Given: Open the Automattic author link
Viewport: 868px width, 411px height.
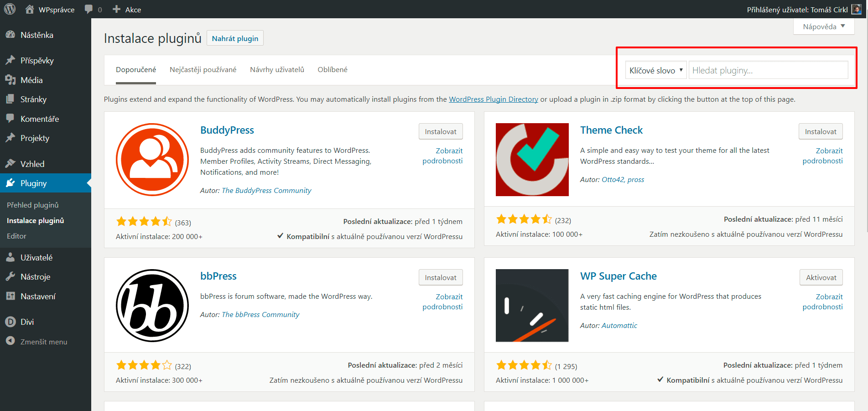Looking at the screenshot, I should (x=619, y=325).
